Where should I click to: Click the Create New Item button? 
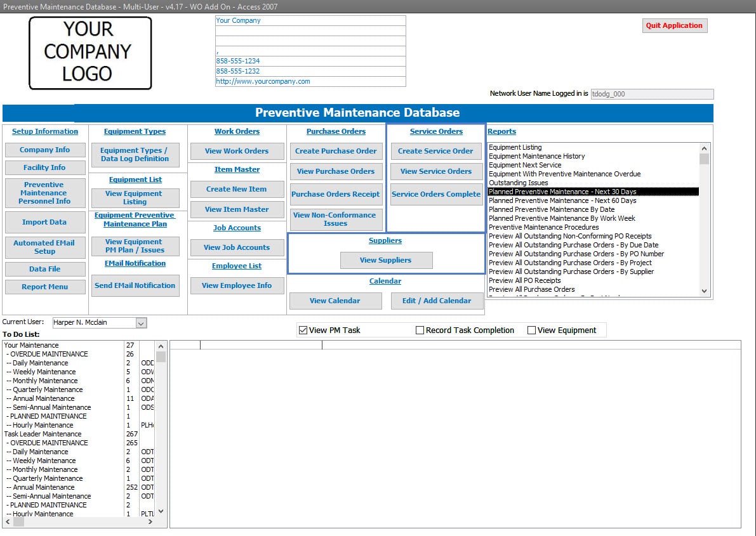click(x=237, y=189)
